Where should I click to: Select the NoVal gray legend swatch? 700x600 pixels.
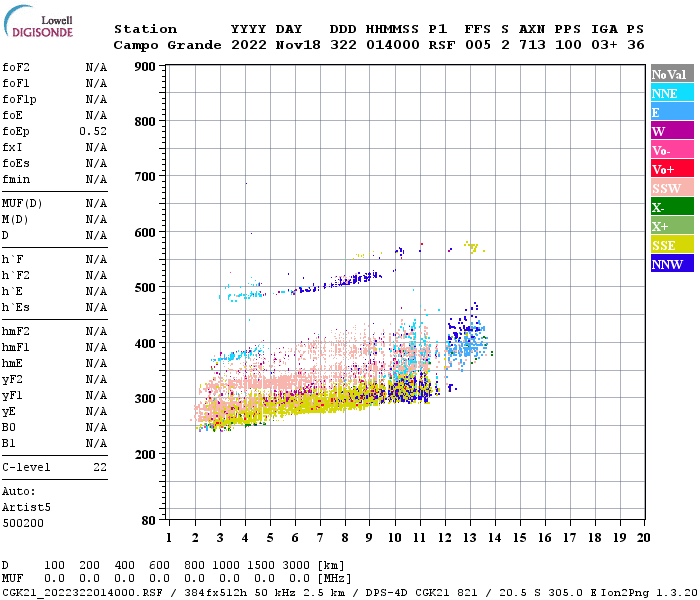(672, 74)
